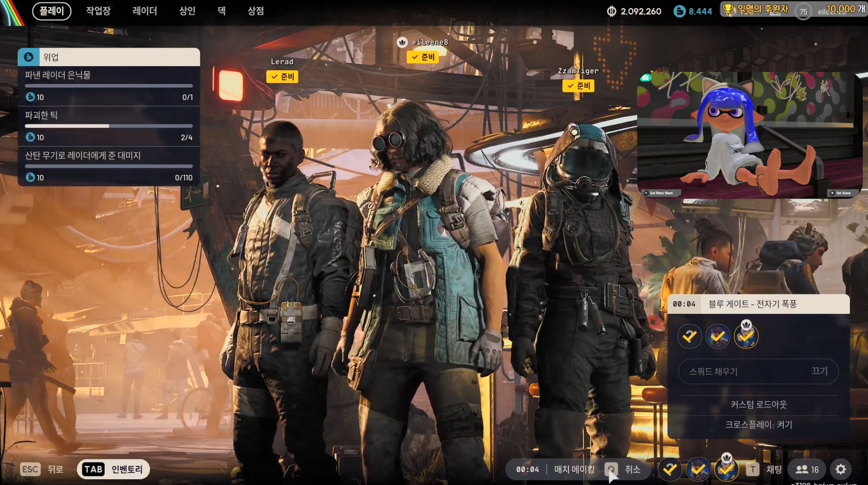
Task: Open the TAB 인벤토리 button
Action: [113, 469]
